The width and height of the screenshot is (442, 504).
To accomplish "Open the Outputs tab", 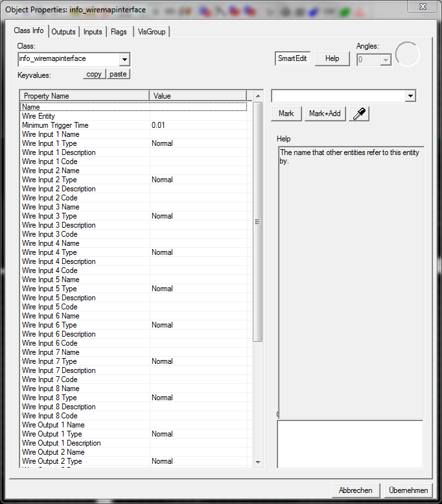I will click(64, 32).
